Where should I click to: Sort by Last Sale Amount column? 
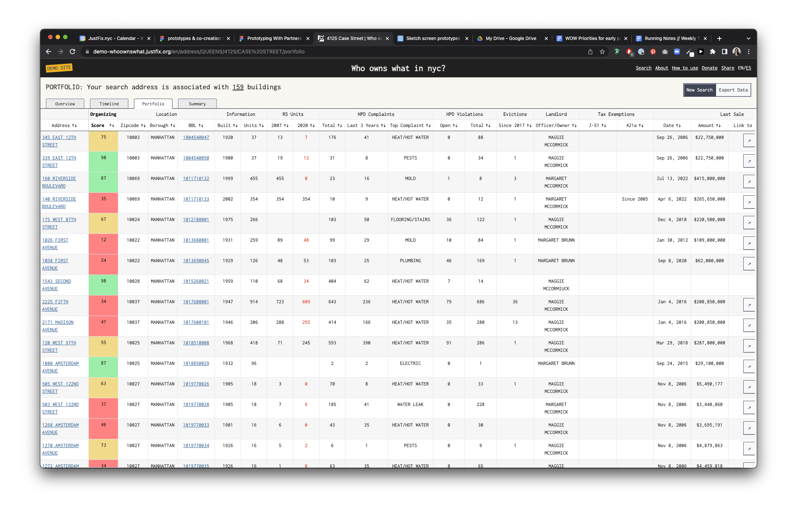[x=718, y=126]
